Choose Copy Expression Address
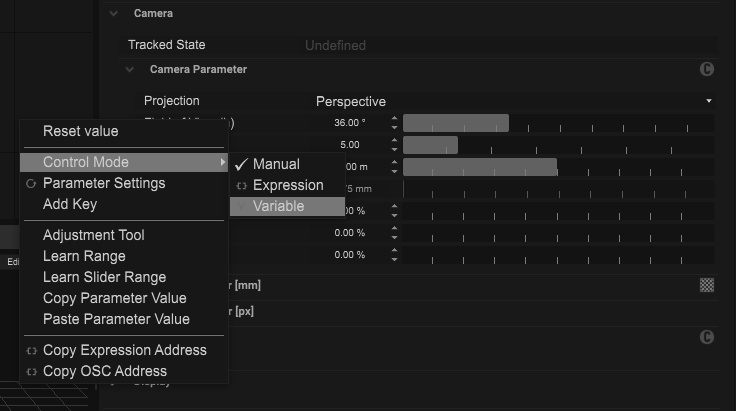736x411 pixels. (x=124, y=350)
